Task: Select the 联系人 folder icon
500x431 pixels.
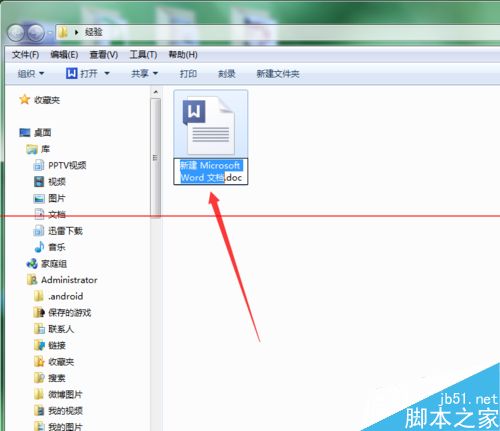Action: 39,329
